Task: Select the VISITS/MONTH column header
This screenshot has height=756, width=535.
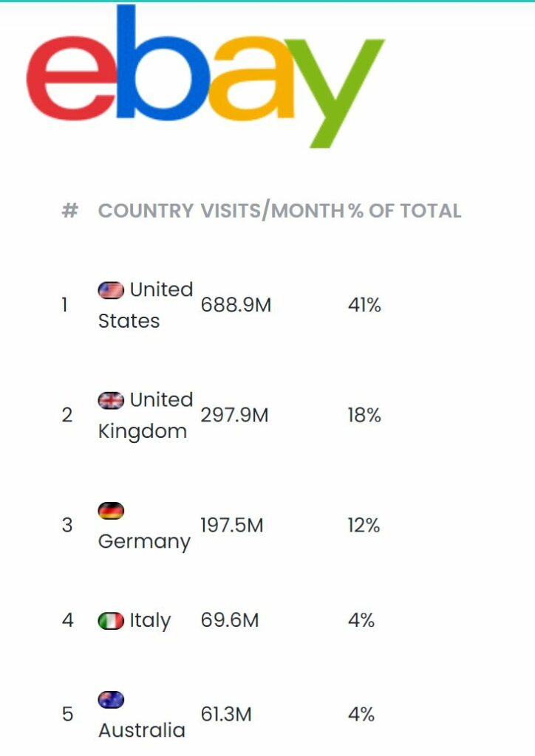Action: pos(273,210)
